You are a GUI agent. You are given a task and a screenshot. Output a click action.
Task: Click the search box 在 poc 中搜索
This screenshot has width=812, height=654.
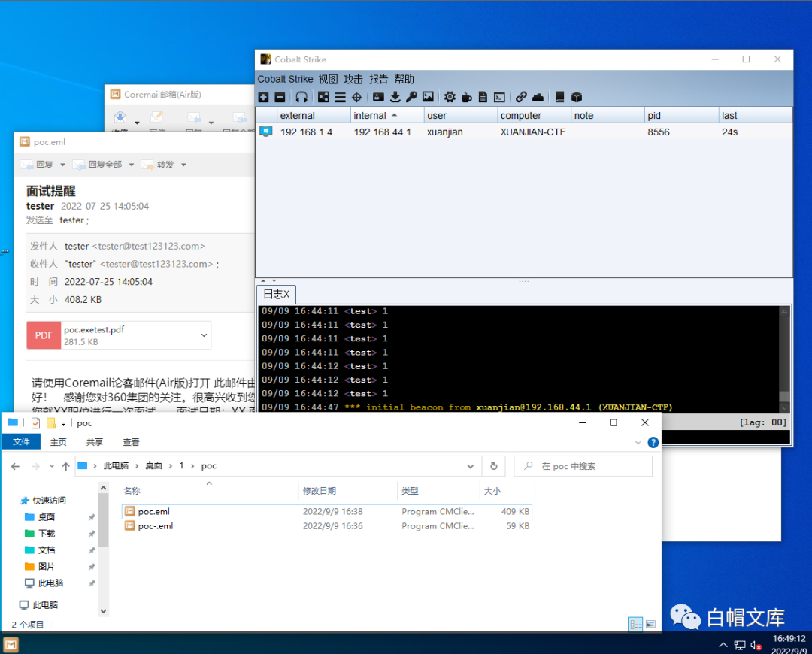[583, 466]
